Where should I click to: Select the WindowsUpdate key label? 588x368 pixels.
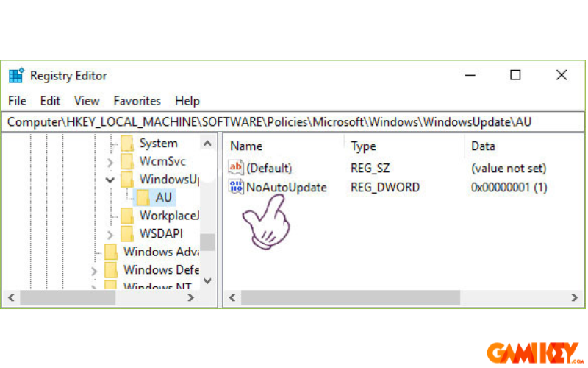coord(169,179)
